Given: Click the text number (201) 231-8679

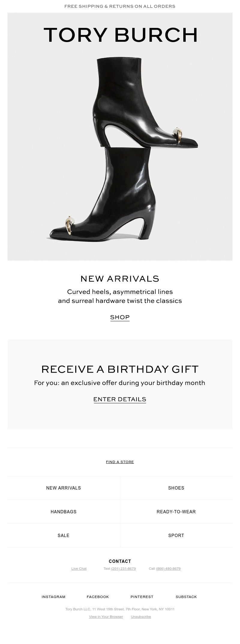Looking at the screenshot, I should tap(123, 569).
